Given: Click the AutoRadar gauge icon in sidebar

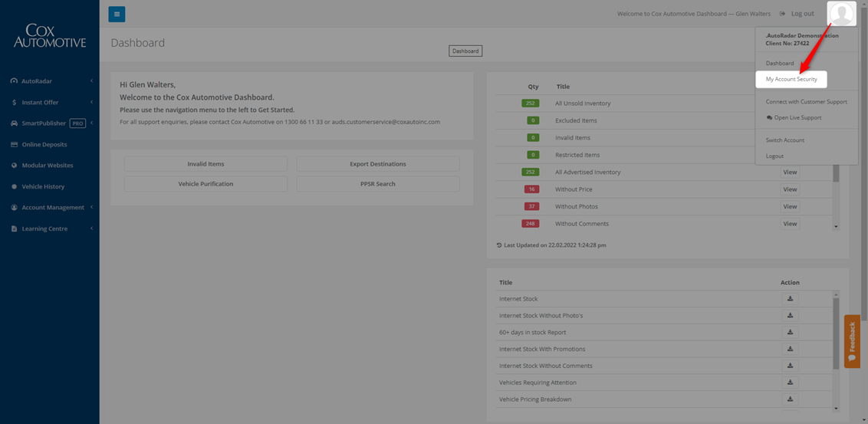Looking at the screenshot, I should pos(14,81).
